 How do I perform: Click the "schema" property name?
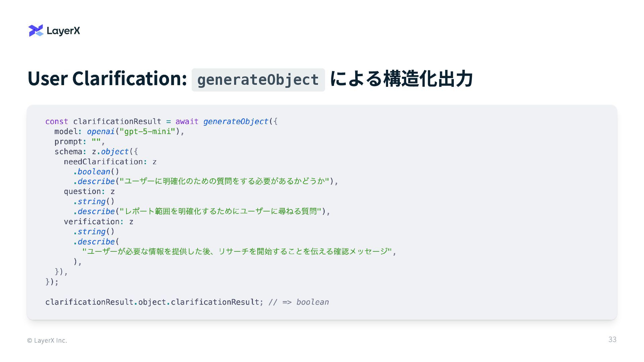coord(68,152)
